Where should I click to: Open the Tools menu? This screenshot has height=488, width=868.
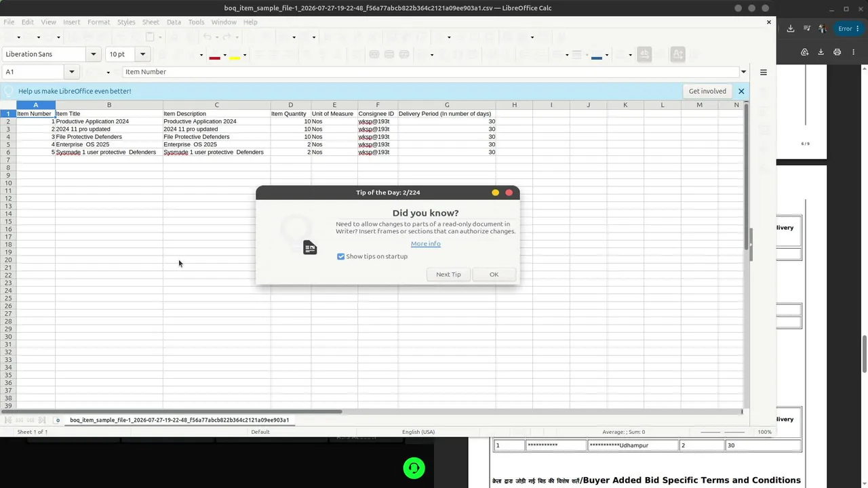(x=196, y=22)
